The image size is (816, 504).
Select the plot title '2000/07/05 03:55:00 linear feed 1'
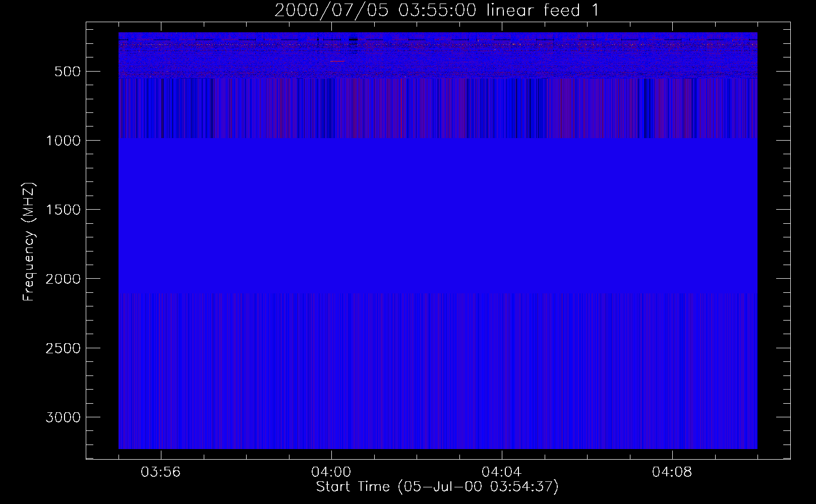(x=437, y=10)
